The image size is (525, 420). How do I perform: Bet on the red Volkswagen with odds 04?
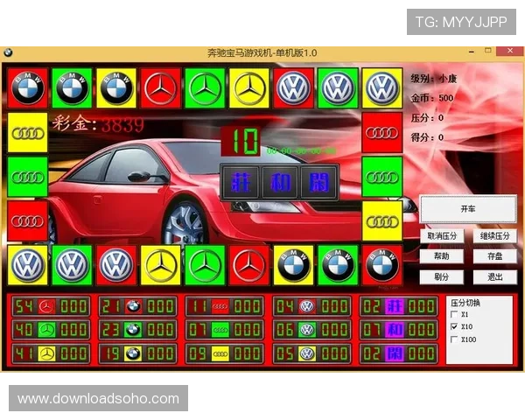(306, 306)
